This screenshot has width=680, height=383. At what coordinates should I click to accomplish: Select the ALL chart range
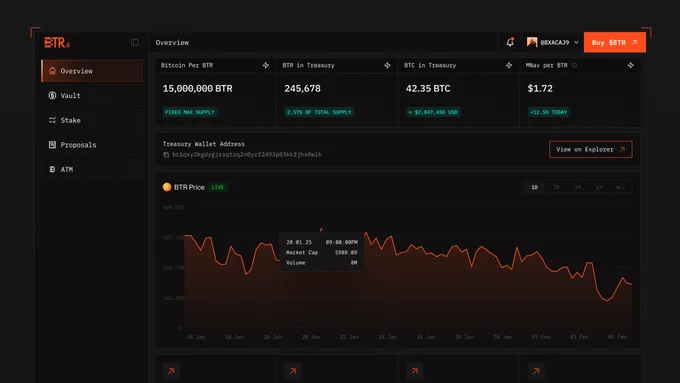point(620,187)
